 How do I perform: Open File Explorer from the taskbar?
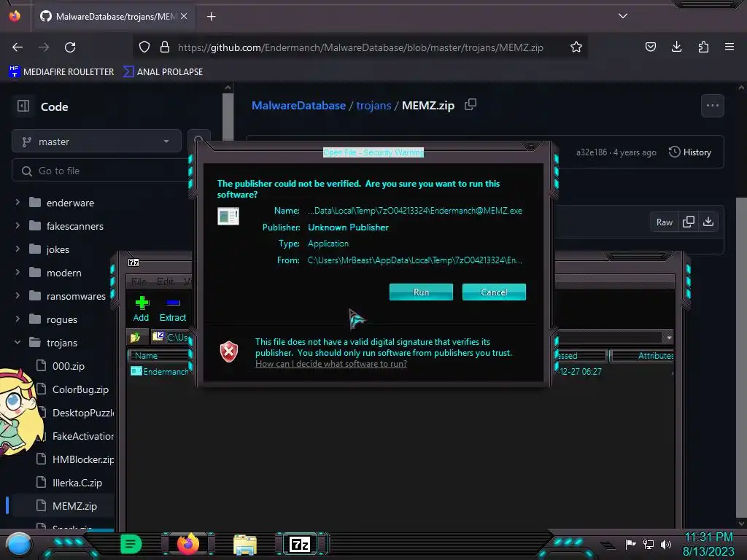pyautogui.click(x=245, y=545)
